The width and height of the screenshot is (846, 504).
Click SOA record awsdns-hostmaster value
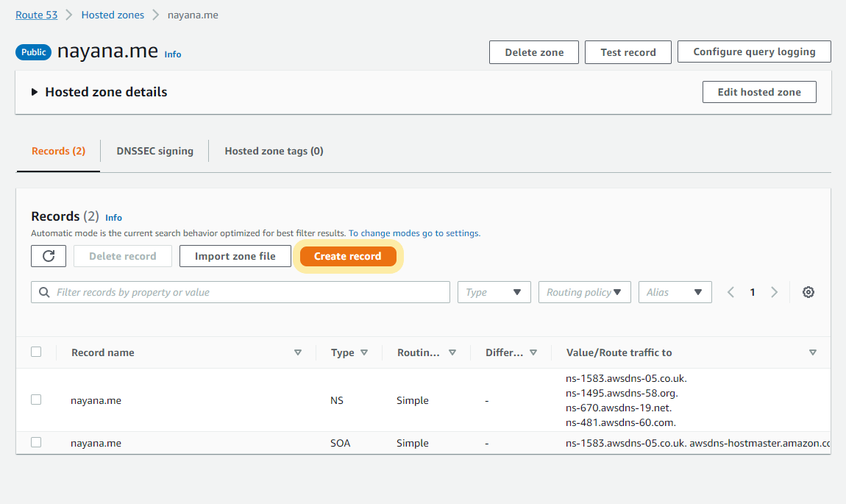tap(697, 443)
